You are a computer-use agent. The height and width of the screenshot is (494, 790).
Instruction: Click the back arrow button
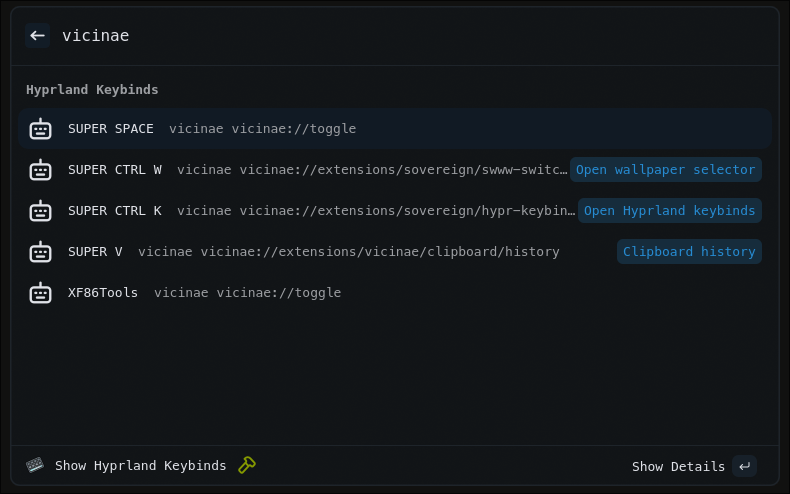coord(37,36)
